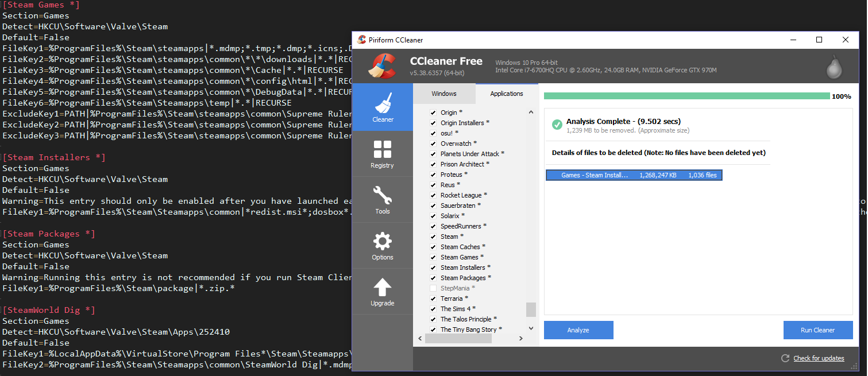Uncheck the SpeedRunners * checkbox
Image resolution: width=868 pixels, height=376 pixels.
[433, 226]
